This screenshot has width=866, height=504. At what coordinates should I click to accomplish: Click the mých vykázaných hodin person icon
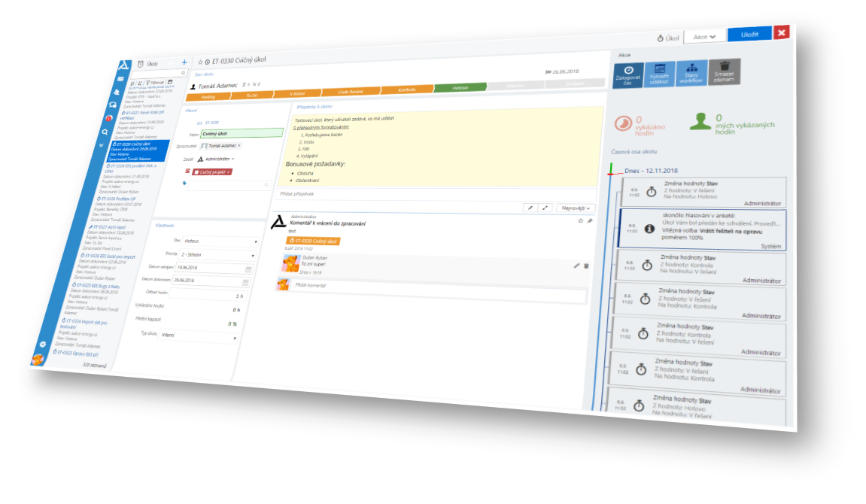click(x=700, y=121)
